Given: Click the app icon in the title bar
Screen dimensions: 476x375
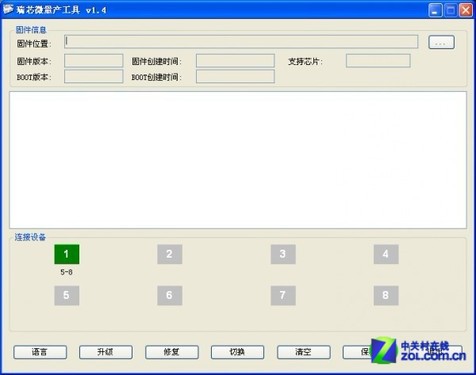Looking at the screenshot, I should pyautogui.click(x=8, y=10).
